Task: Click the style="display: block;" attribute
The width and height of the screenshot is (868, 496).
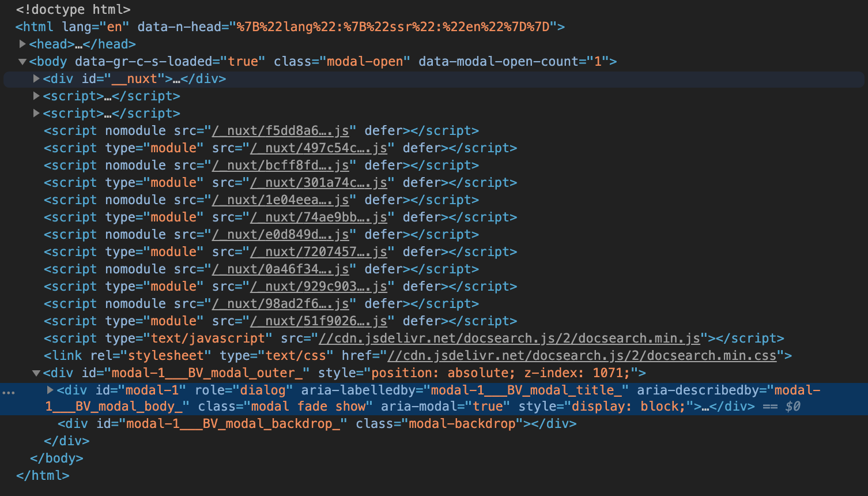Action: (x=606, y=407)
